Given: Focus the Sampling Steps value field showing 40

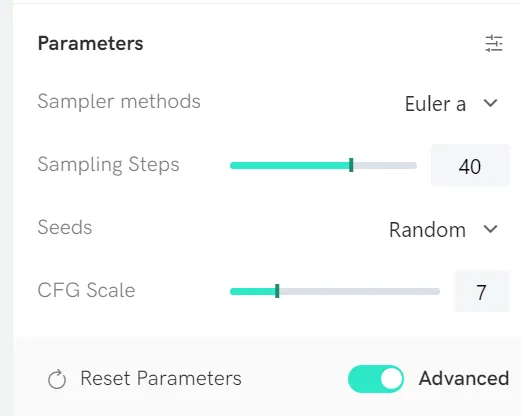Looking at the screenshot, I should [470, 165].
